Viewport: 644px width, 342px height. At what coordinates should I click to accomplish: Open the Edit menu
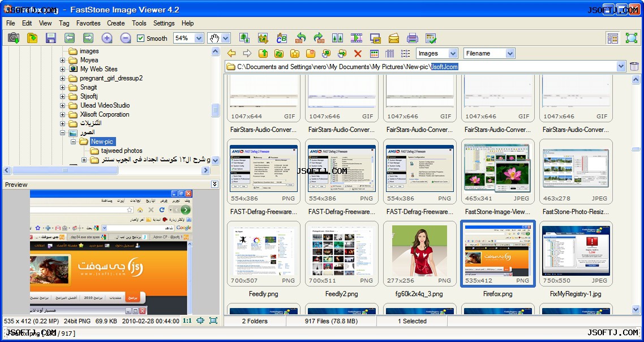[x=27, y=23]
